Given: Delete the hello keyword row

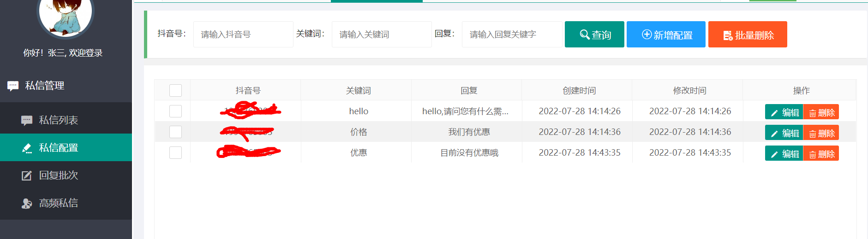Looking at the screenshot, I should pyautogui.click(x=821, y=112).
